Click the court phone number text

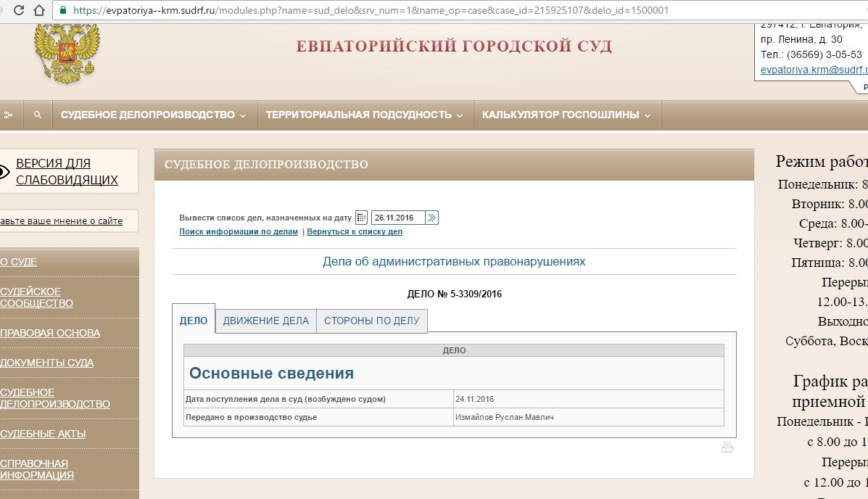pyautogui.click(x=811, y=54)
